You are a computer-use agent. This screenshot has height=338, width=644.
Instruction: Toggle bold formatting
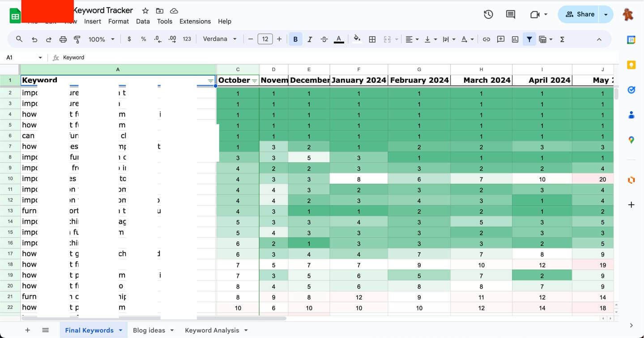[x=295, y=39]
